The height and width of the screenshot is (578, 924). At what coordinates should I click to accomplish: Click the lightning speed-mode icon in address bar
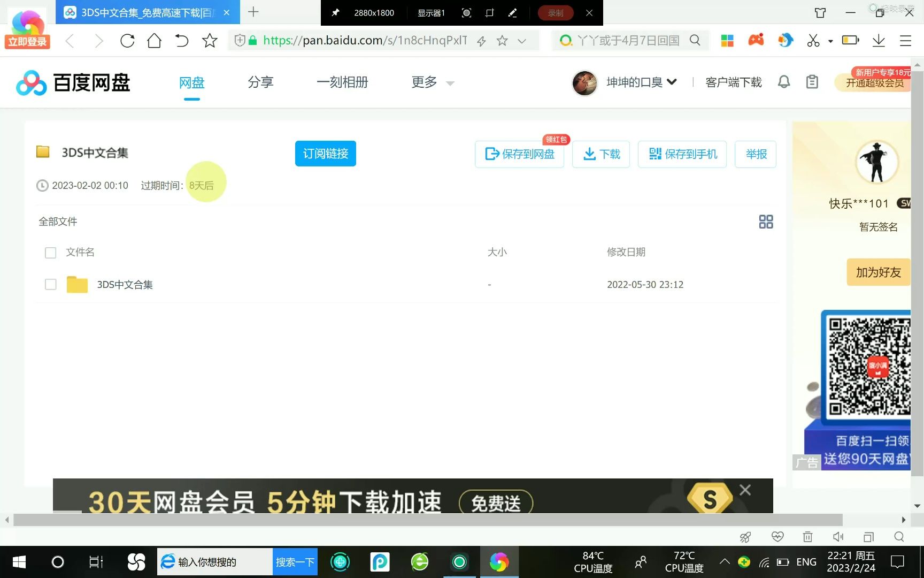[x=481, y=41]
